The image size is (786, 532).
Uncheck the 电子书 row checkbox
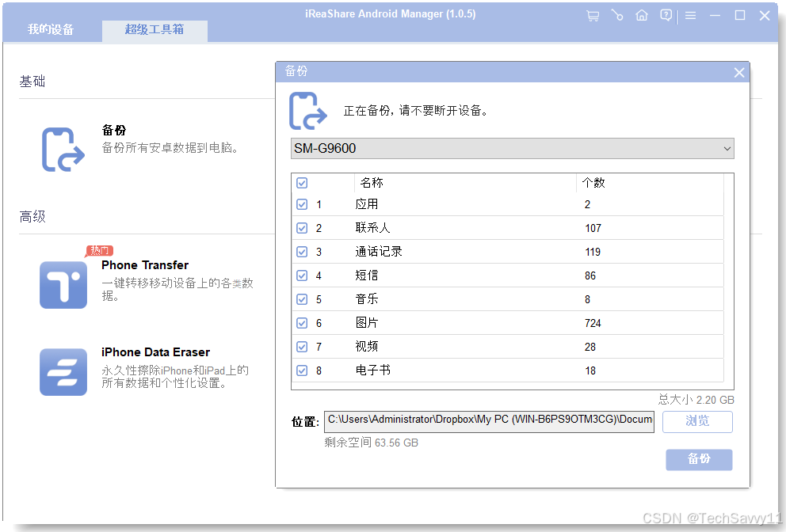pos(302,370)
